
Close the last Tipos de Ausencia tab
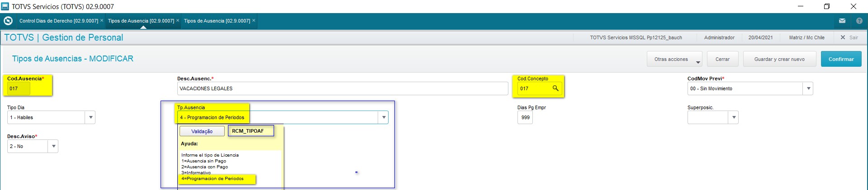pyautogui.click(x=254, y=20)
